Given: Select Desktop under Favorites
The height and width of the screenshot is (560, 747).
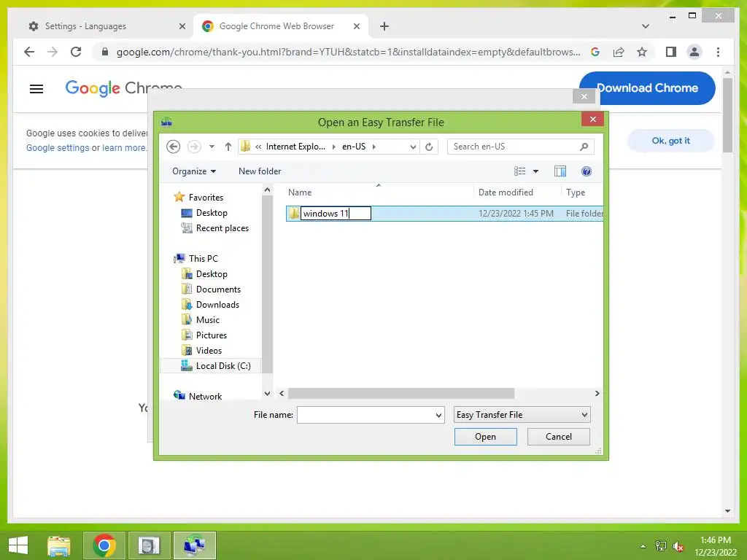Looking at the screenshot, I should [x=212, y=213].
